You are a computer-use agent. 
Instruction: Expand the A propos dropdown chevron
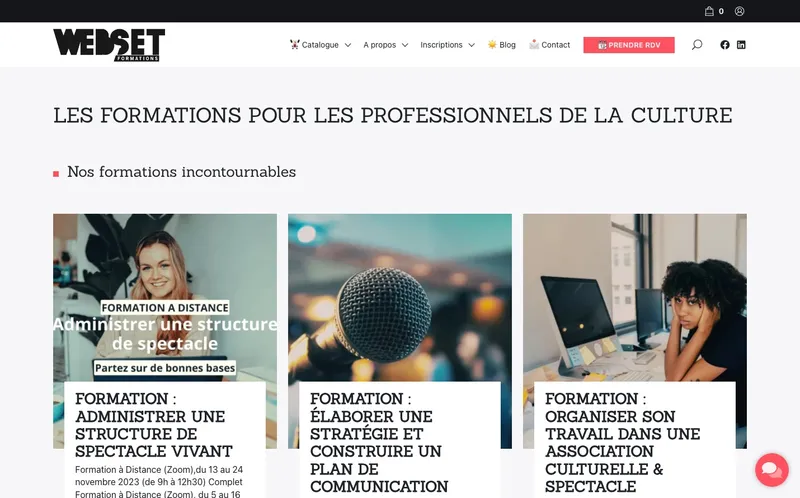(405, 45)
